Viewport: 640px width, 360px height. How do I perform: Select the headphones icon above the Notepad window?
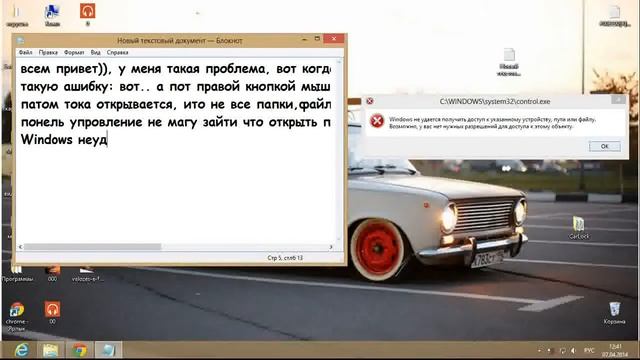[87, 14]
